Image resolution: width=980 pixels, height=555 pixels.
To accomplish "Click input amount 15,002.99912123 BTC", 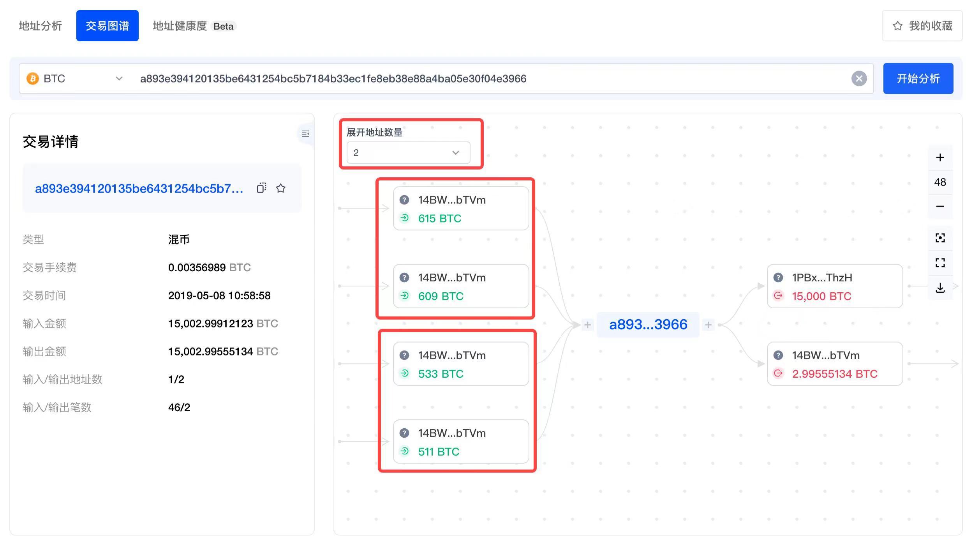I will coord(223,323).
